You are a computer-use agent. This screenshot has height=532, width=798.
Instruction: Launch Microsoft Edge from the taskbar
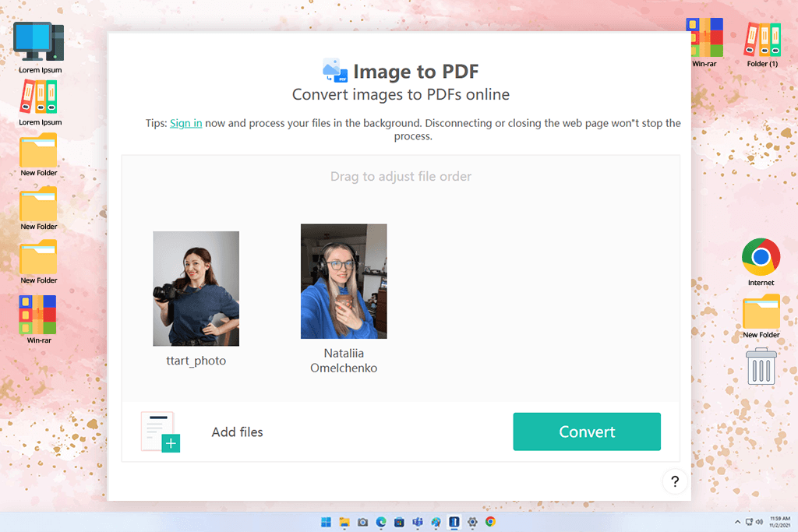click(x=381, y=522)
